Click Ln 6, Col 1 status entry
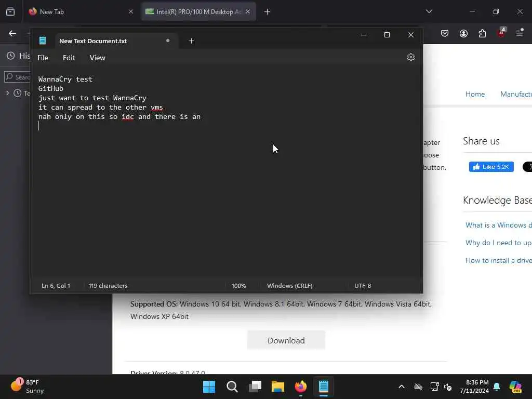The height and width of the screenshot is (399, 532). tap(56, 286)
